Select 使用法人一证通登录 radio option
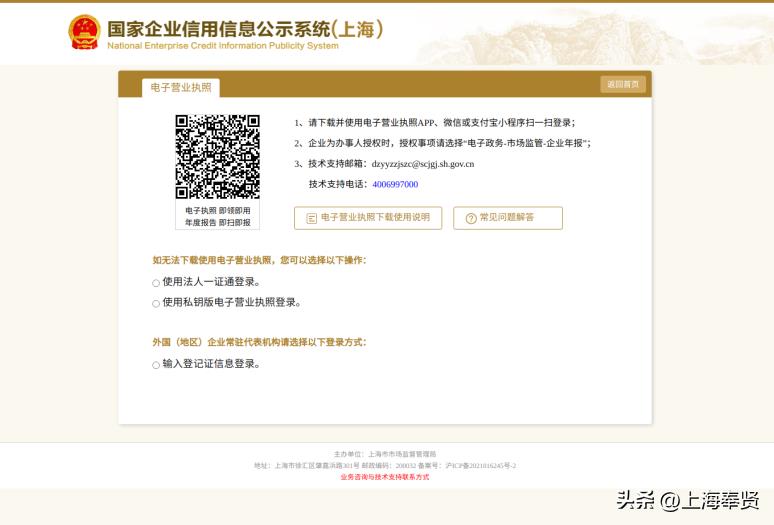 point(156,283)
